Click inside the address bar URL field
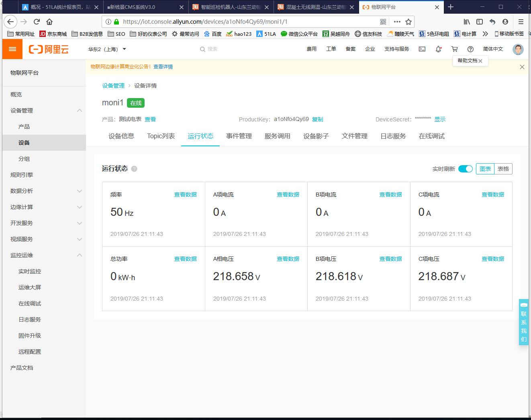This screenshot has height=420, width=531. pyautogui.click(x=241, y=22)
